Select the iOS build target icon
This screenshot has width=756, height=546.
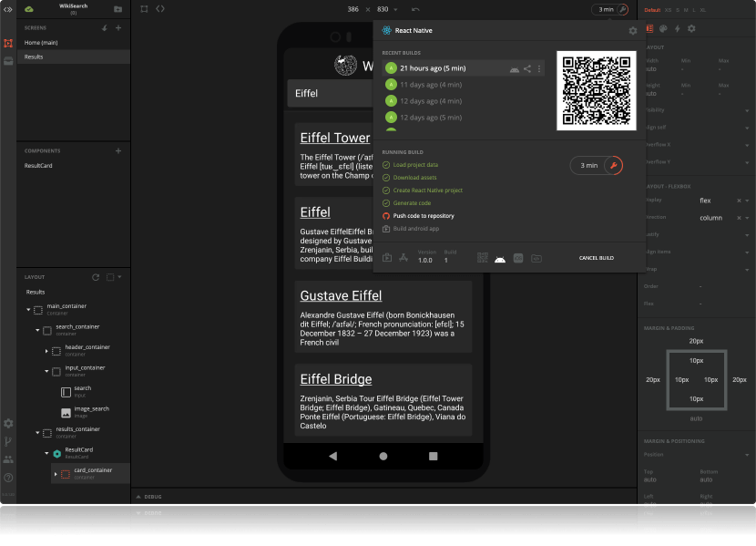click(518, 258)
